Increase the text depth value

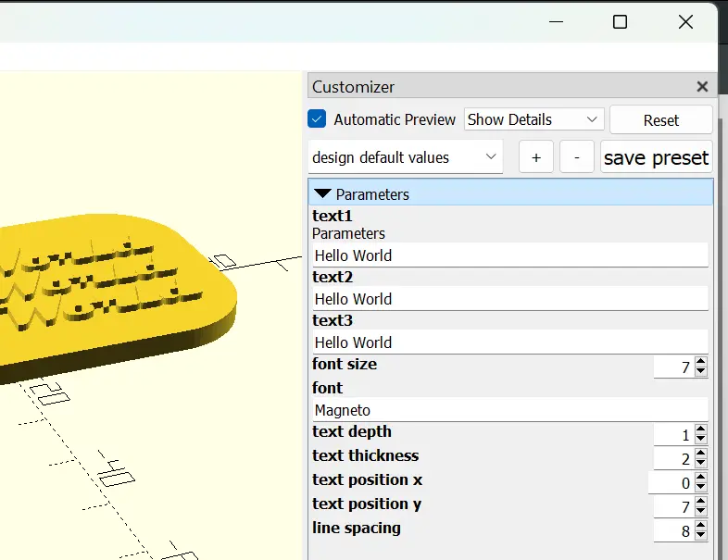tap(701, 429)
